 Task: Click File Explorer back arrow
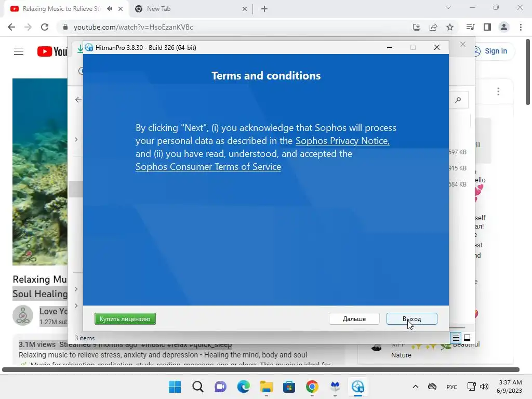(x=78, y=100)
